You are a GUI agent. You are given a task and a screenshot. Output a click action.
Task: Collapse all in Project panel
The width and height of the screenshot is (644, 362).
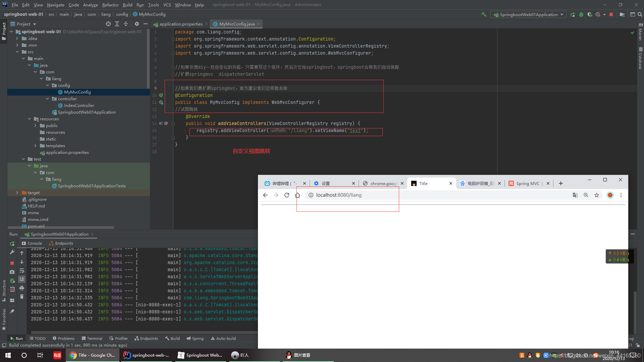[x=126, y=24]
